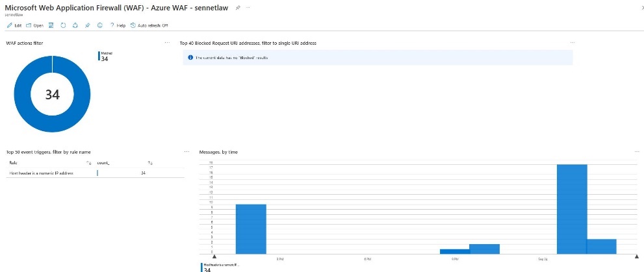644x272 pixels.
Task: Open the workbook with the Open button
Action: point(34,25)
